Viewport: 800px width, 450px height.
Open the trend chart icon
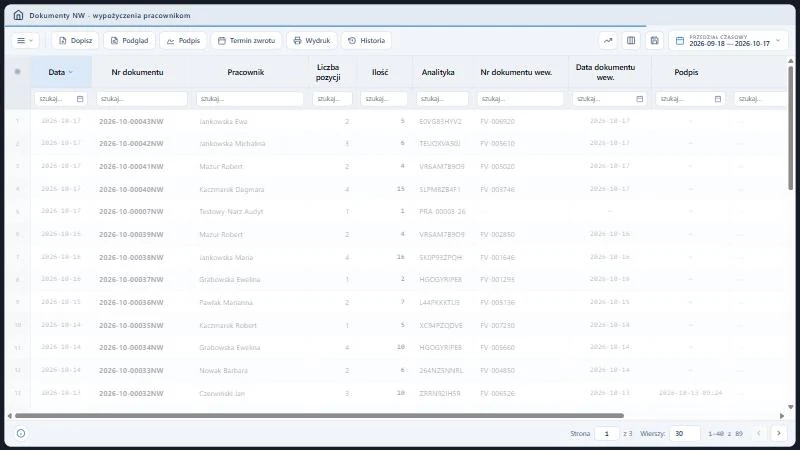[608, 40]
